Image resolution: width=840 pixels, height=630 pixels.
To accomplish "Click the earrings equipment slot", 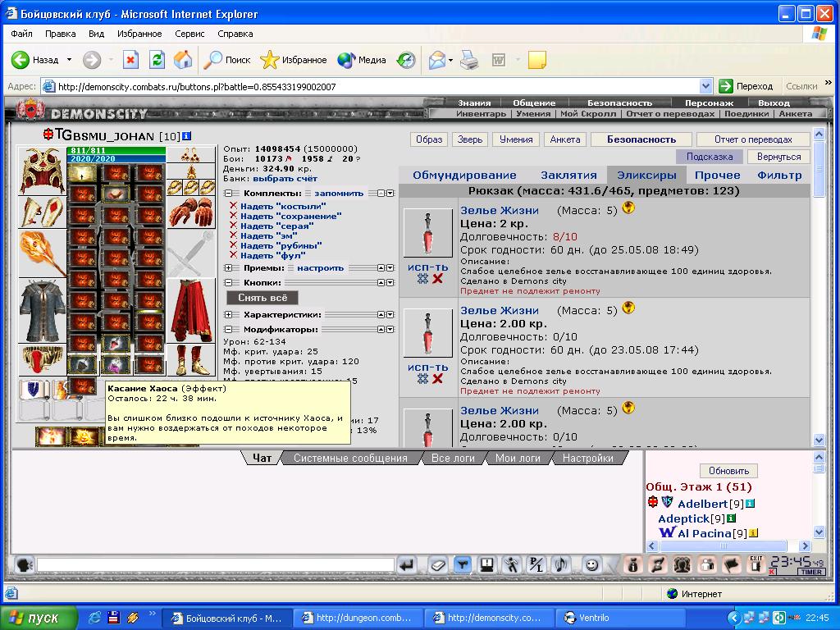I will pos(191,155).
